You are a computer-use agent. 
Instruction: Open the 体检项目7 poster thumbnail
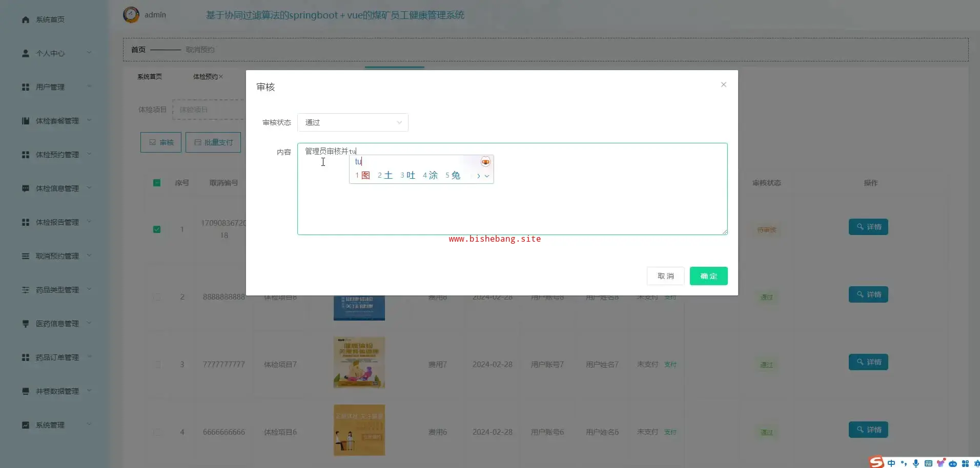point(359,363)
